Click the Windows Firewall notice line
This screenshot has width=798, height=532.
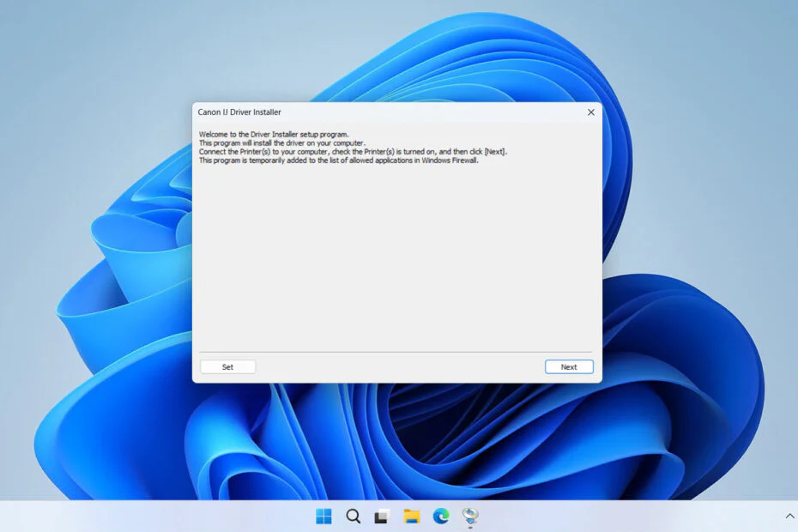coord(338,160)
